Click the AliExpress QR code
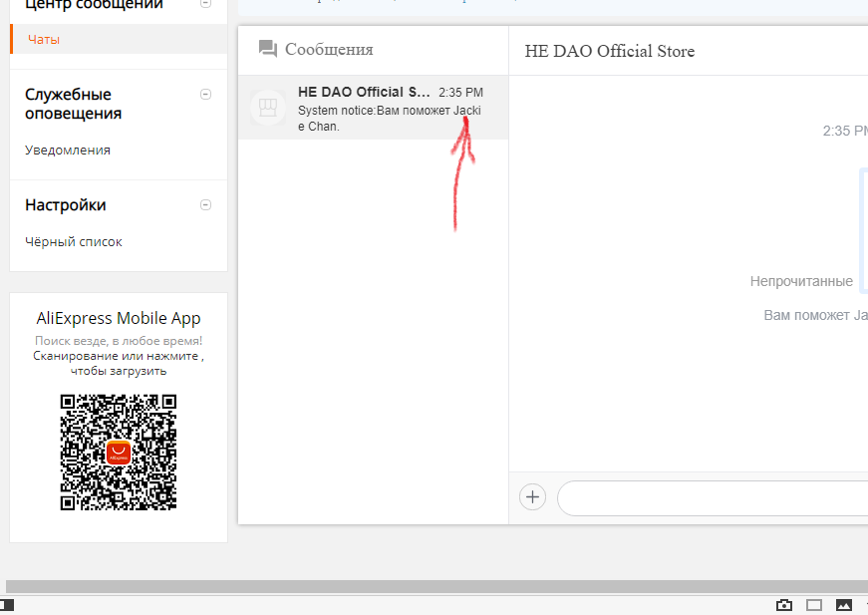The image size is (868, 615). (119, 453)
